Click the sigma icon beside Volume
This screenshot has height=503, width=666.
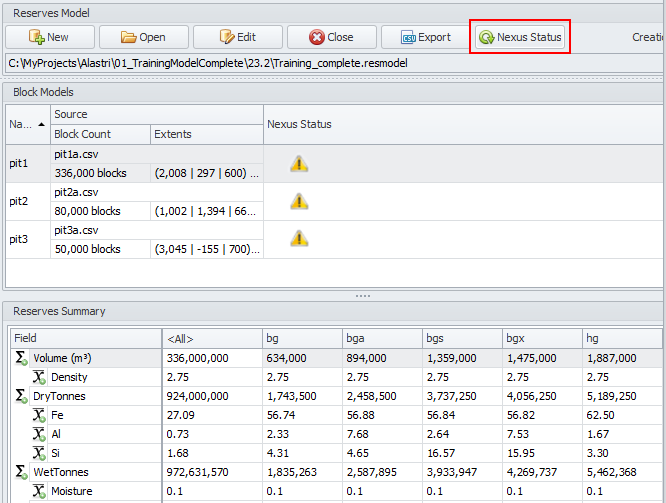point(21,357)
